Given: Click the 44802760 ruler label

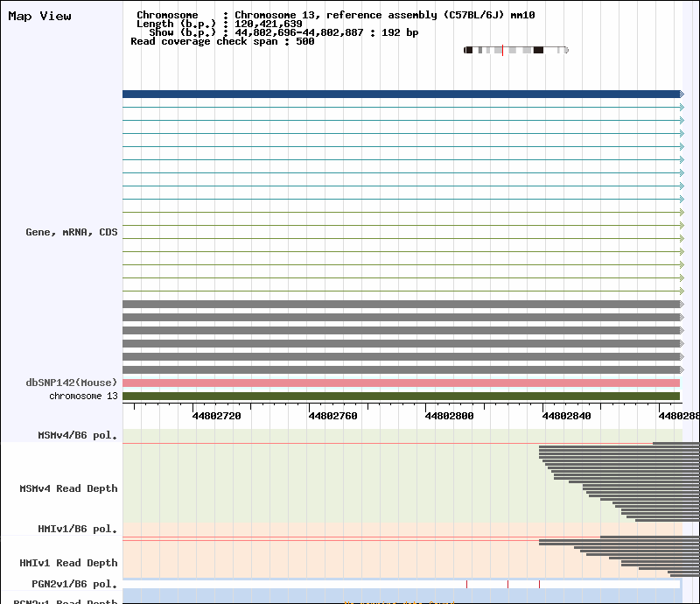Looking at the screenshot, I should [x=333, y=416].
